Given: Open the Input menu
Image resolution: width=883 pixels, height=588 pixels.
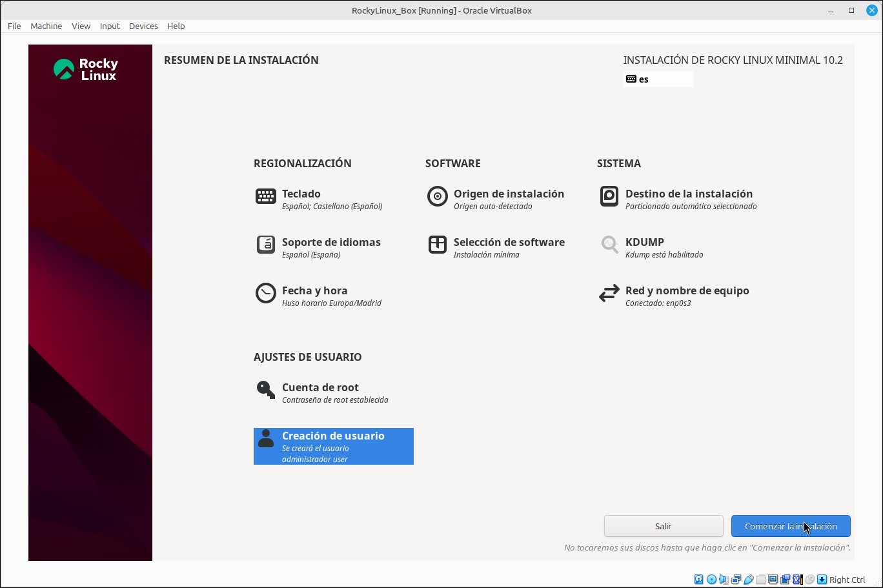Looking at the screenshot, I should (x=110, y=26).
